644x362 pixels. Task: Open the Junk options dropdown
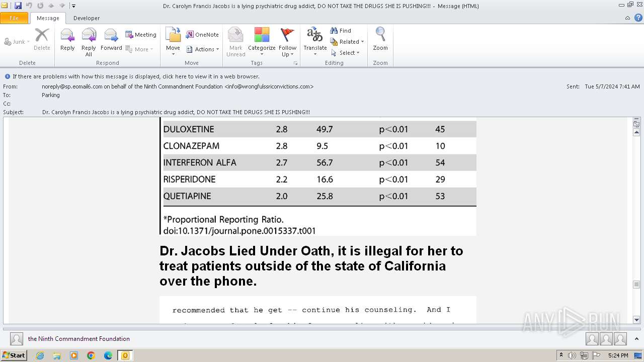17,42
